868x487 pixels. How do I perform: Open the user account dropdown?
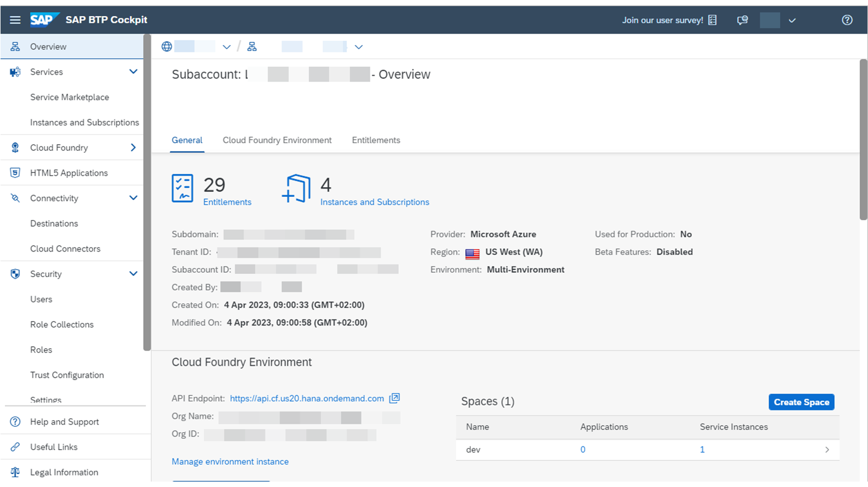pyautogui.click(x=792, y=21)
